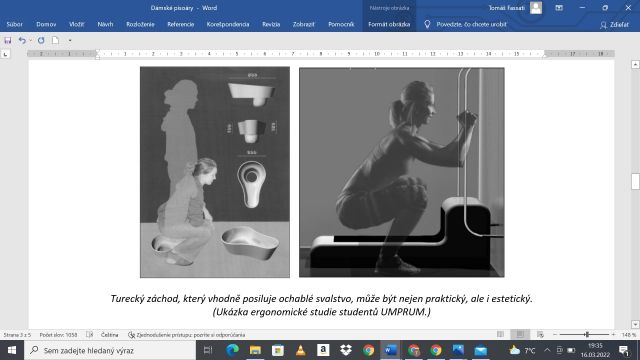Open VLC media player from taskbar
The width and height of the screenshot is (640, 360).
point(300,350)
